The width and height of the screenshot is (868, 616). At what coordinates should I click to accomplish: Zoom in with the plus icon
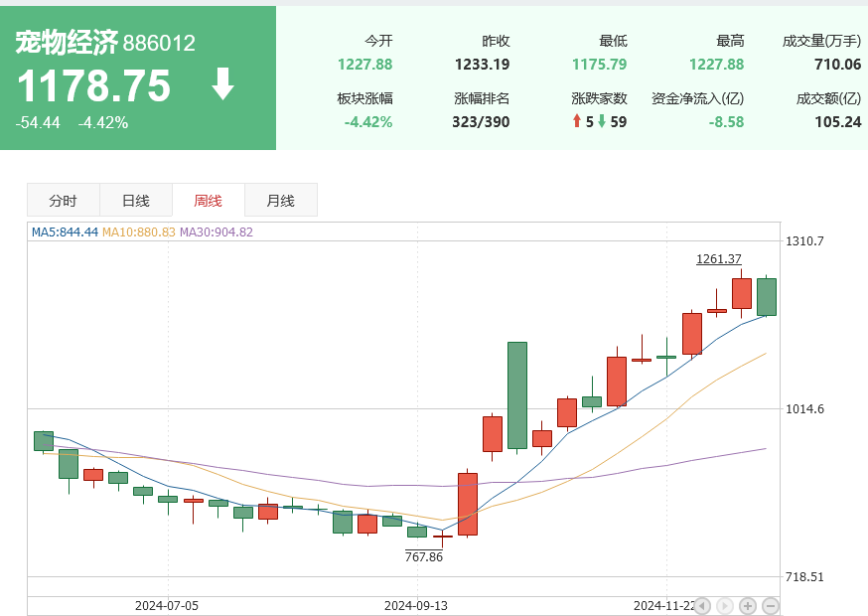[748, 605]
